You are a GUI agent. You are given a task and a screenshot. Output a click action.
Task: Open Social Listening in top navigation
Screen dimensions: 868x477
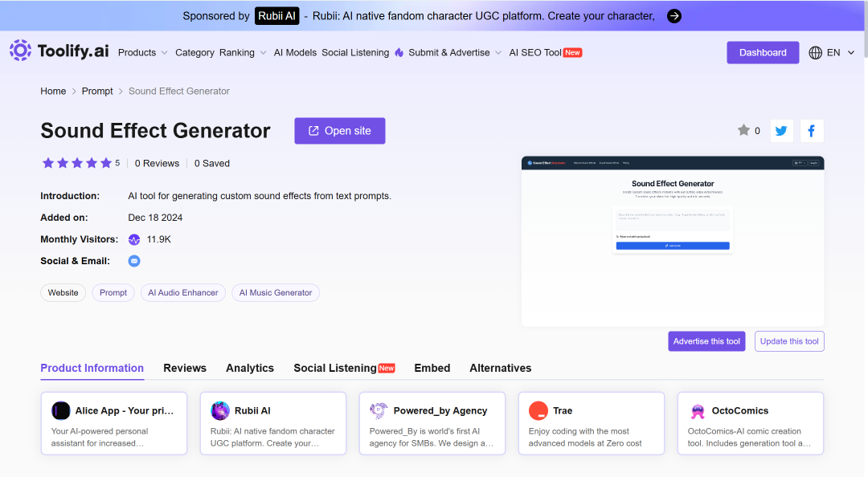[x=355, y=52]
